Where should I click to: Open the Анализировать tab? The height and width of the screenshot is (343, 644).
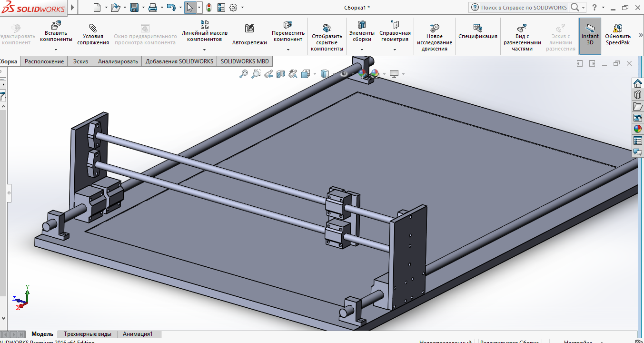coord(118,61)
